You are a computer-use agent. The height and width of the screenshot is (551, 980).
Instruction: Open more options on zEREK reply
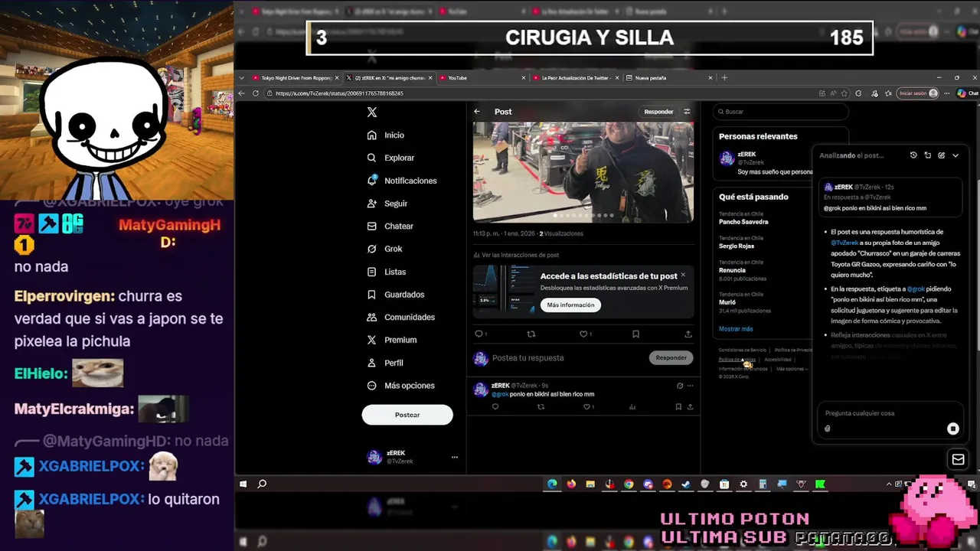690,386
